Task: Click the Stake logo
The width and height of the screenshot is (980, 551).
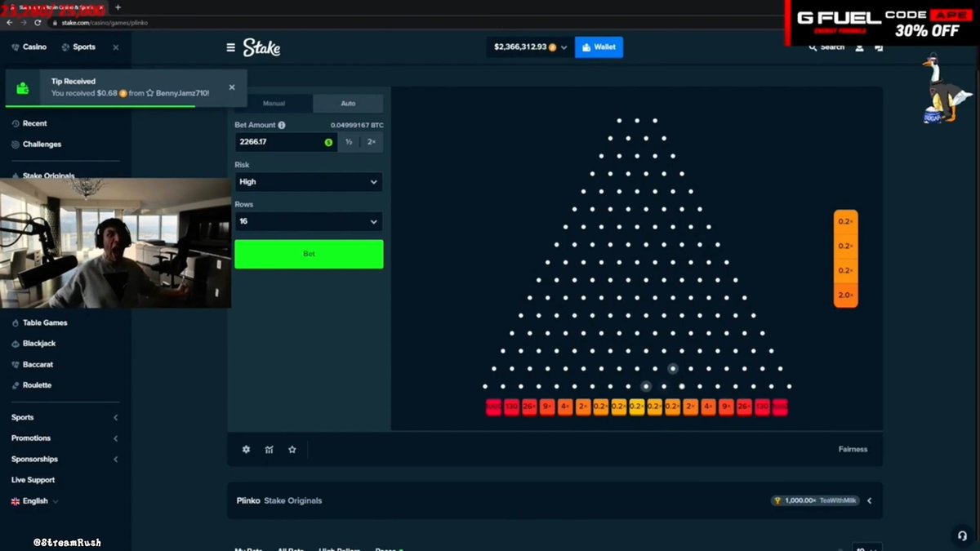Action: coord(261,47)
